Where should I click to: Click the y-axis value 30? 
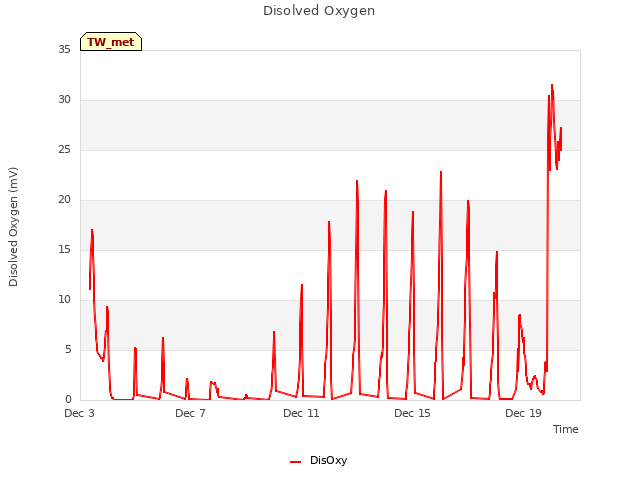64,100
